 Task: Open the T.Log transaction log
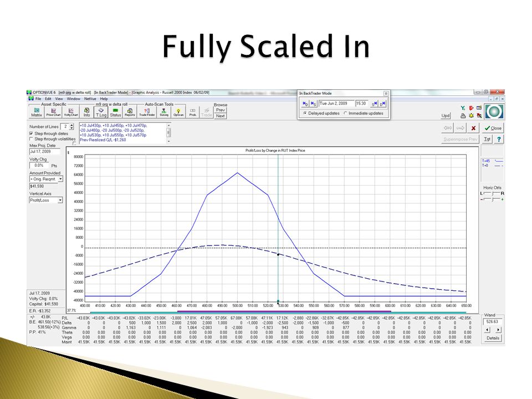coord(101,112)
